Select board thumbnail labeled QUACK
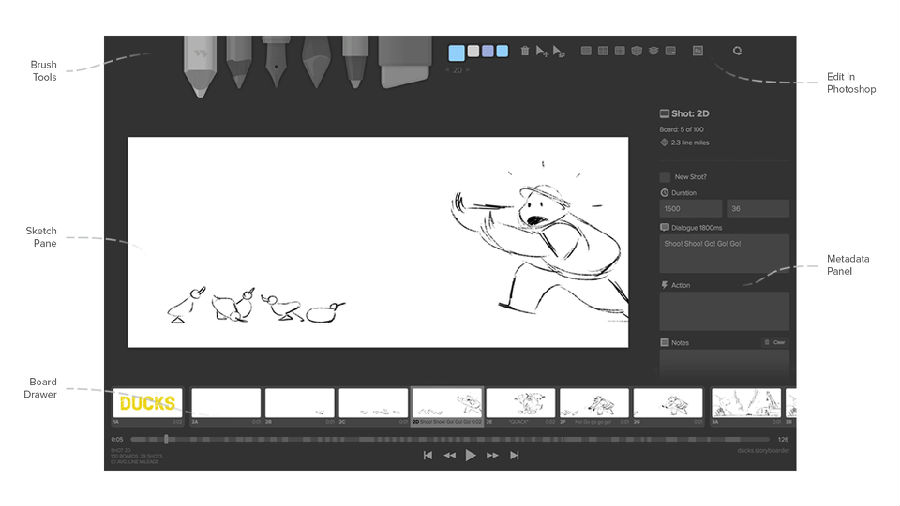 [x=520, y=403]
